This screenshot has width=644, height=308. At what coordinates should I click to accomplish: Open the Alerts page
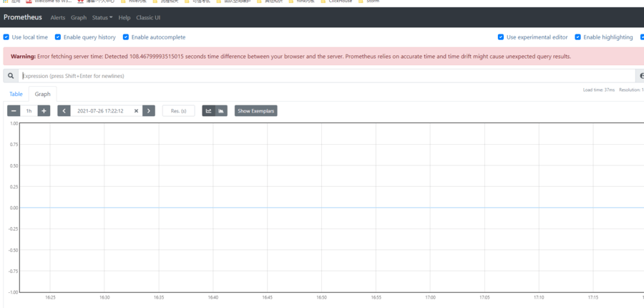pyautogui.click(x=58, y=18)
